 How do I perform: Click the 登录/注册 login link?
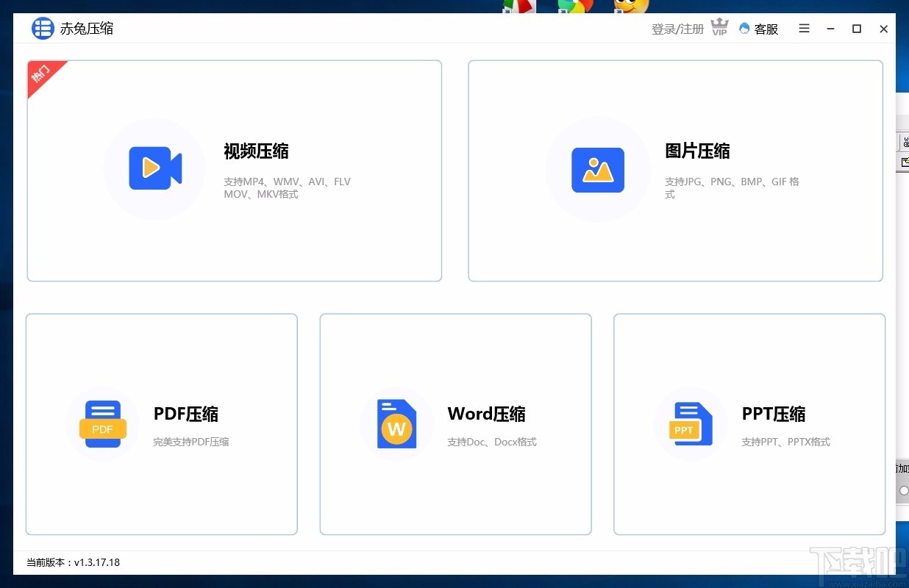click(676, 28)
